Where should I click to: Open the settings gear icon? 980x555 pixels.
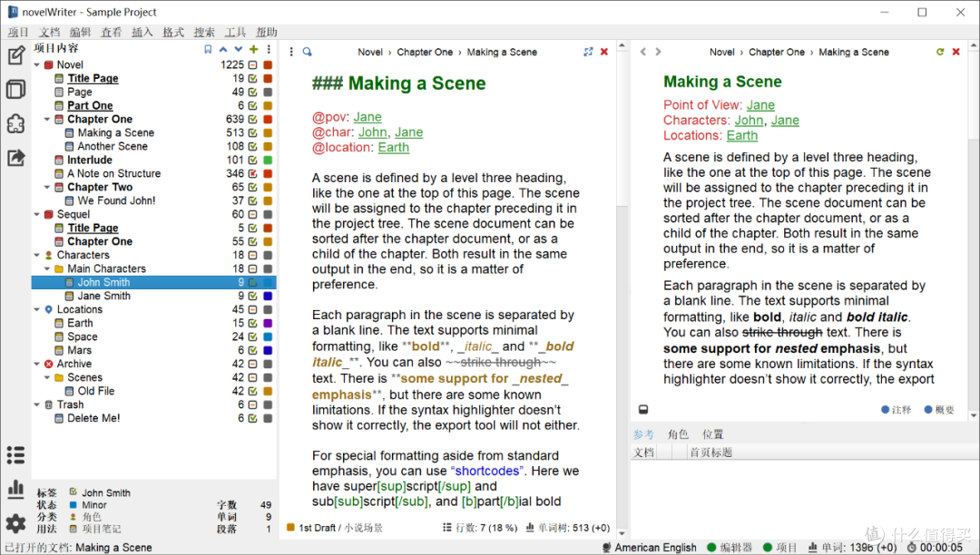click(15, 523)
